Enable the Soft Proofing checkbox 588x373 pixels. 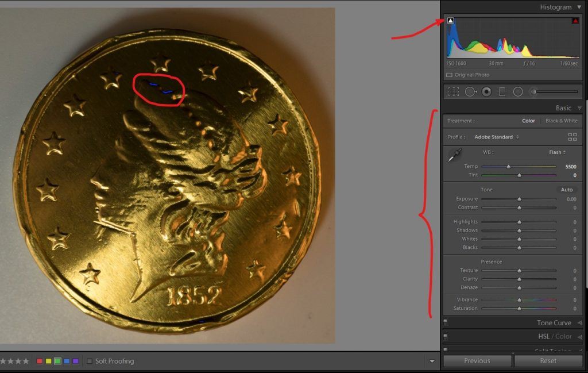[89, 361]
